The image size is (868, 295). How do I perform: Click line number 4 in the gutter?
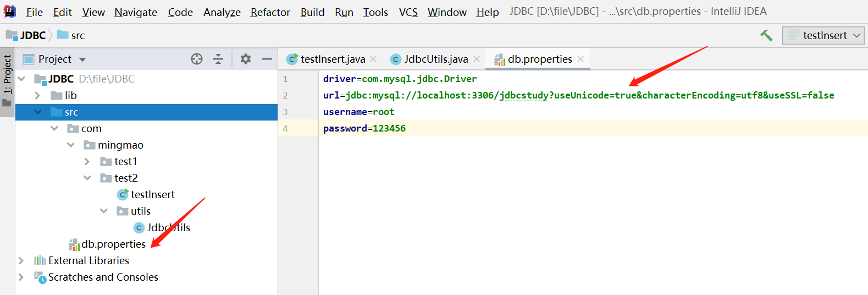(285, 128)
